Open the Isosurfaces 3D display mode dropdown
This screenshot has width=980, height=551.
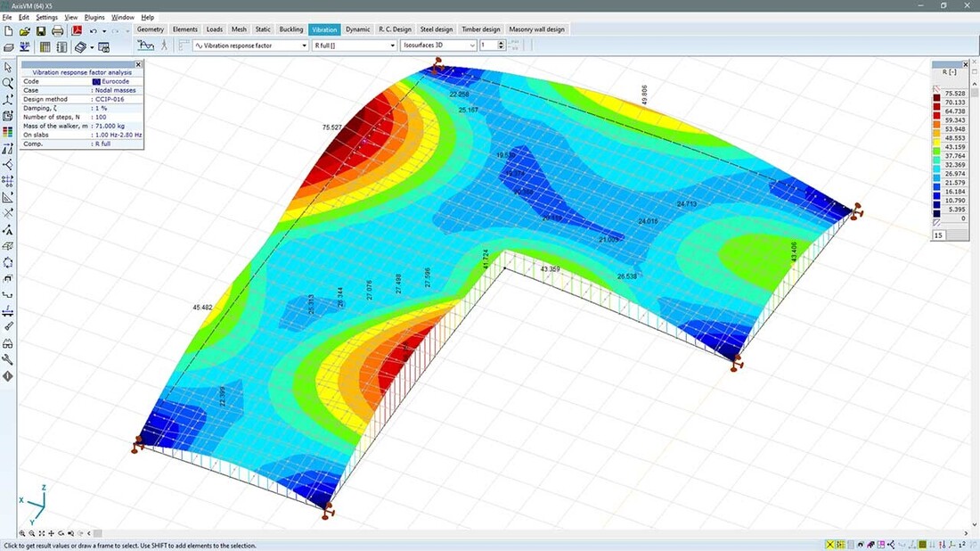pos(438,45)
